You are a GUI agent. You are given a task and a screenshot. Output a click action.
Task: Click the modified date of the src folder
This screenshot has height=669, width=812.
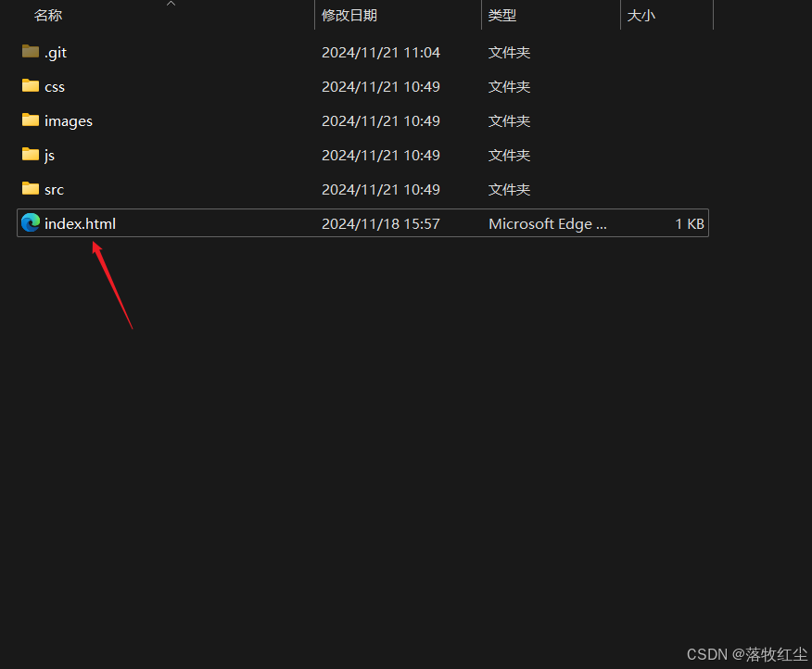coord(381,189)
